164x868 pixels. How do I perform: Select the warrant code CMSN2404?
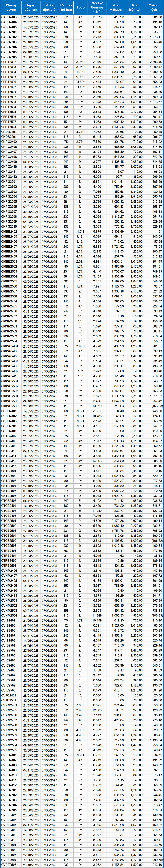point(9,301)
